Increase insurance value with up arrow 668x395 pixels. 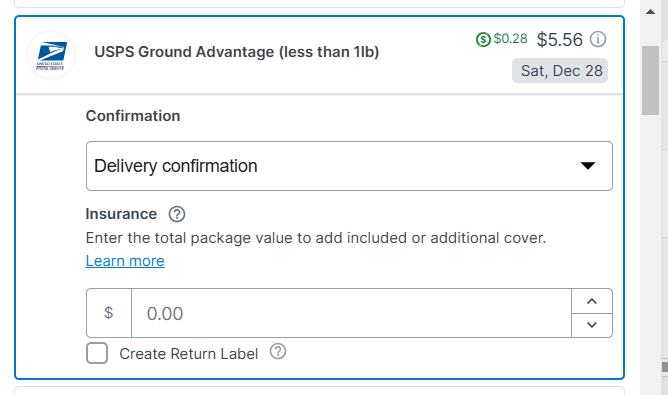592,301
